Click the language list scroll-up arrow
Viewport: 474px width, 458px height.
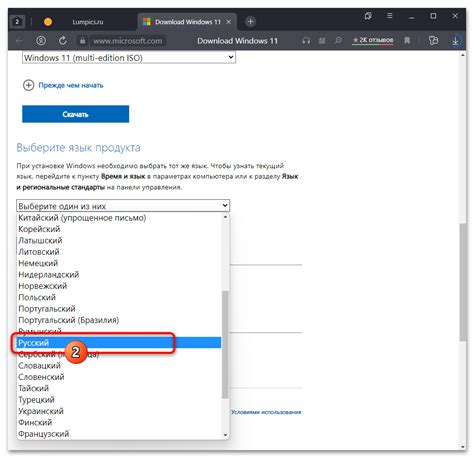[225, 217]
